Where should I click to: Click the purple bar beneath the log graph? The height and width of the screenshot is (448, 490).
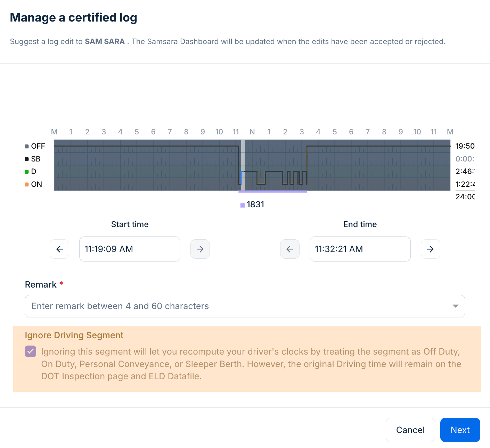272,191
